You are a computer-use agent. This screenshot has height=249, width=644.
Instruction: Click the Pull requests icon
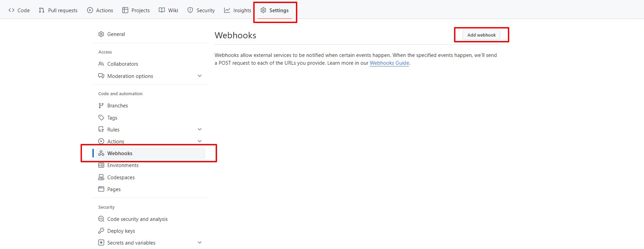coord(42,10)
